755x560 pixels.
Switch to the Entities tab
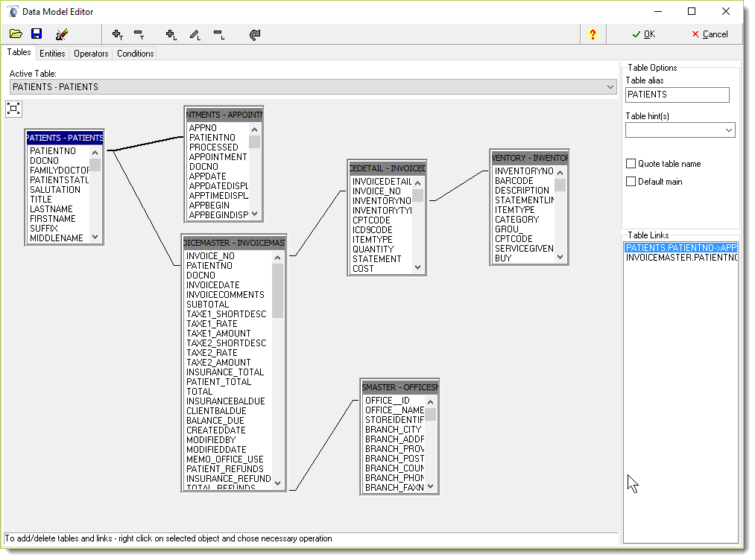click(x=52, y=54)
